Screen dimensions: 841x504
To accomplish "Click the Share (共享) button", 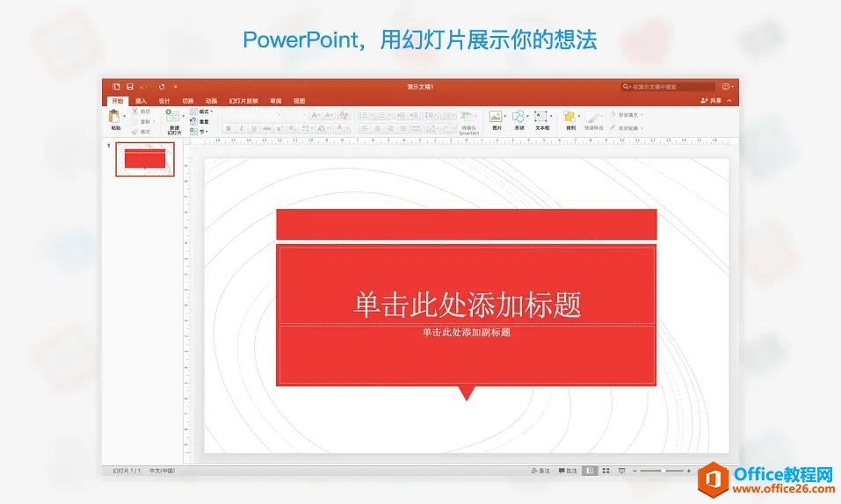I will point(711,101).
